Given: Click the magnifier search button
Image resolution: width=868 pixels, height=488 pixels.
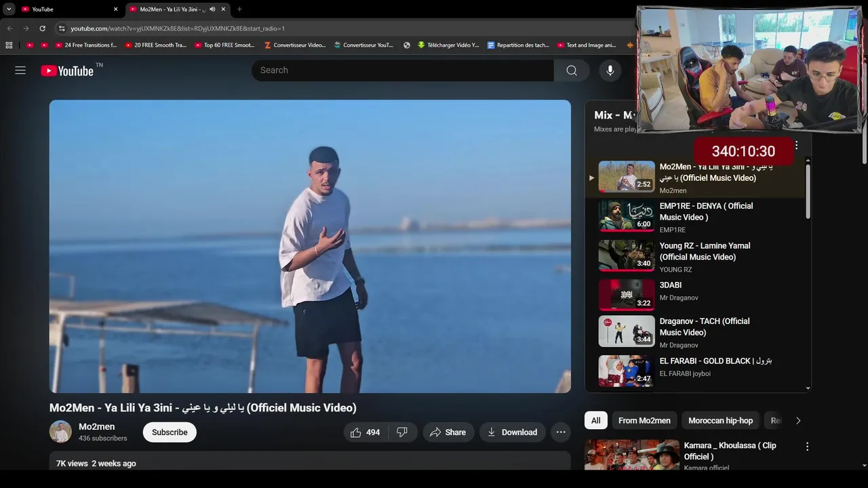Looking at the screenshot, I should 572,70.
